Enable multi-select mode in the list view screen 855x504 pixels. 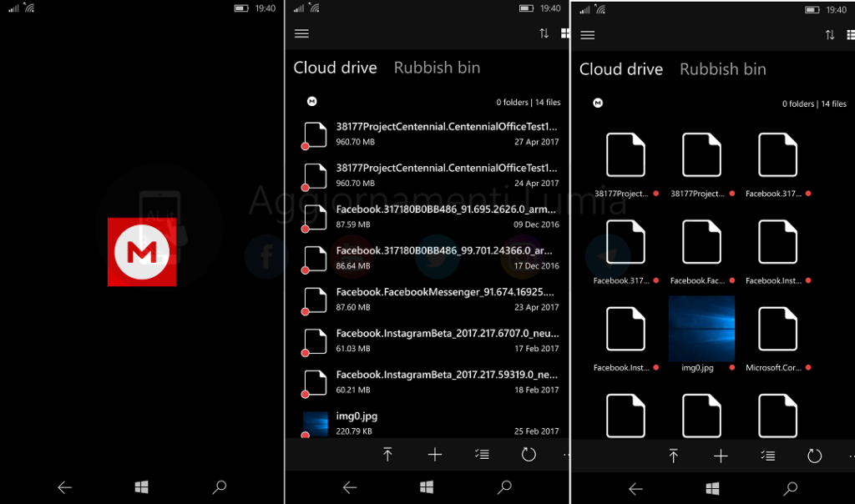pos(482,455)
